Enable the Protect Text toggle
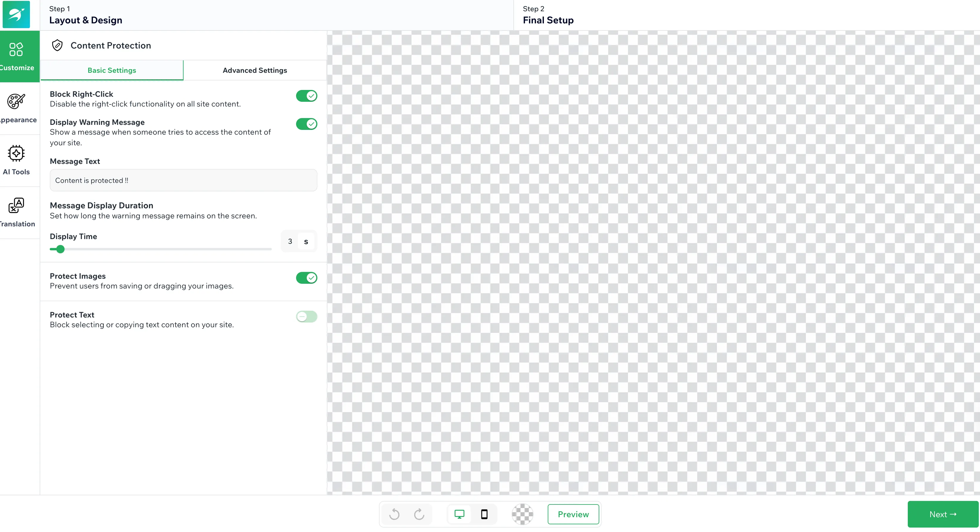The image size is (980, 532). tap(306, 316)
